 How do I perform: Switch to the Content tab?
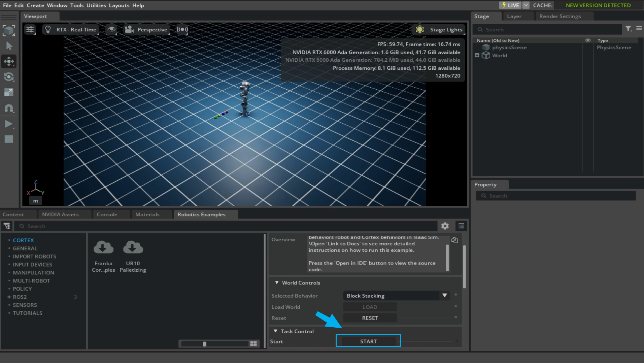(13, 214)
